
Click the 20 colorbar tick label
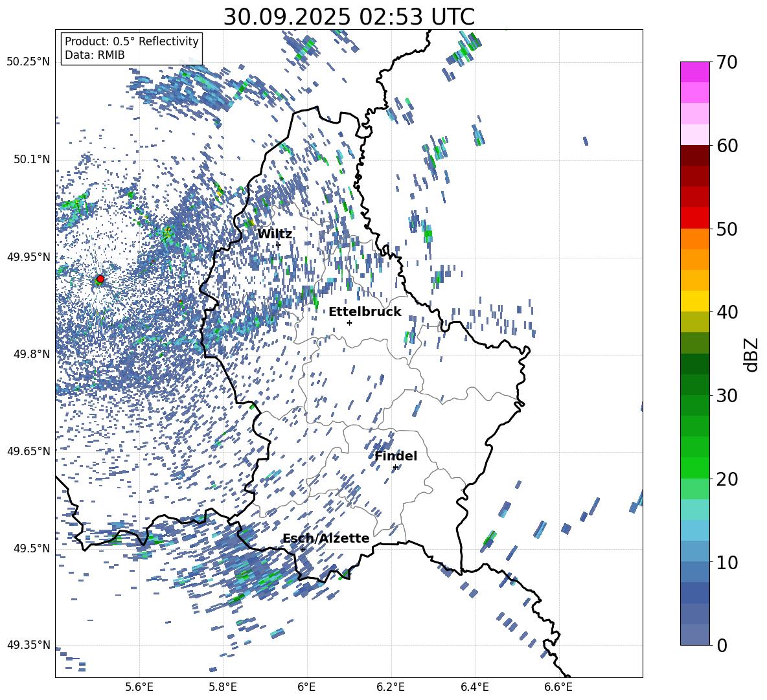point(727,479)
